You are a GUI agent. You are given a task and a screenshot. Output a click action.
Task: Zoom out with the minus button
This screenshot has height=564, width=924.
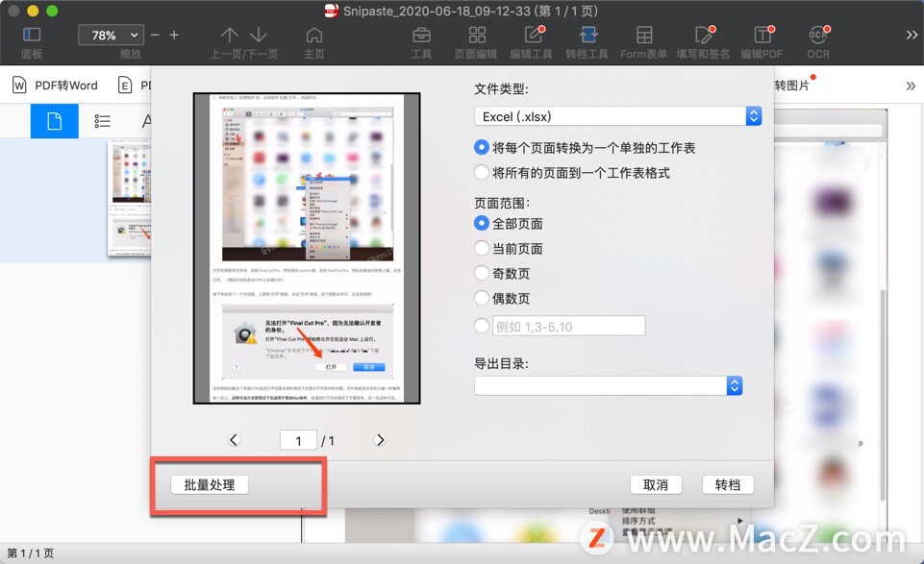pos(155,36)
